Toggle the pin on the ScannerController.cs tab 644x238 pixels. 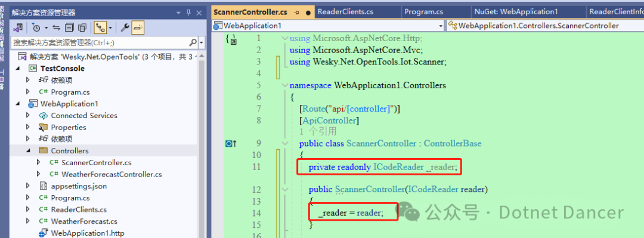[297, 13]
